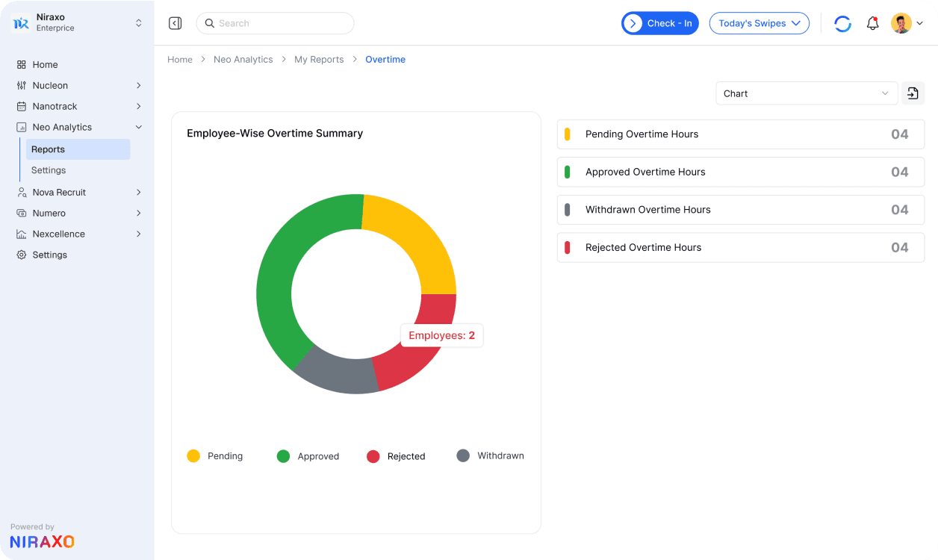The image size is (938, 560).
Task: Collapse the sidebar using the panel icon
Action: (175, 23)
